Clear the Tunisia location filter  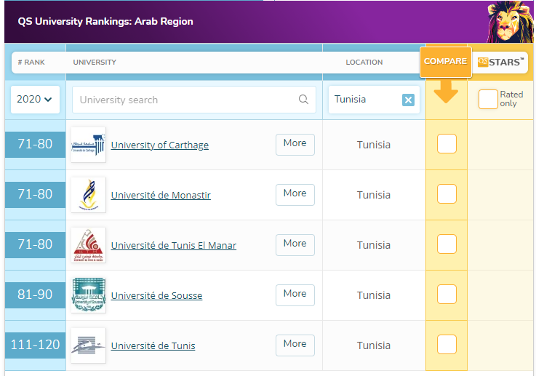[x=408, y=100]
